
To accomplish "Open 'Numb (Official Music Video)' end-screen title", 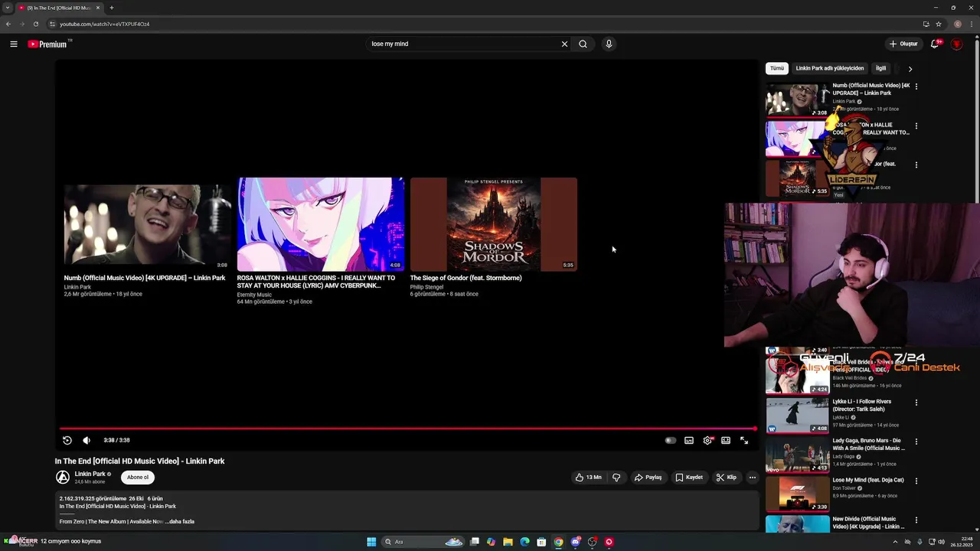I will pos(145,278).
